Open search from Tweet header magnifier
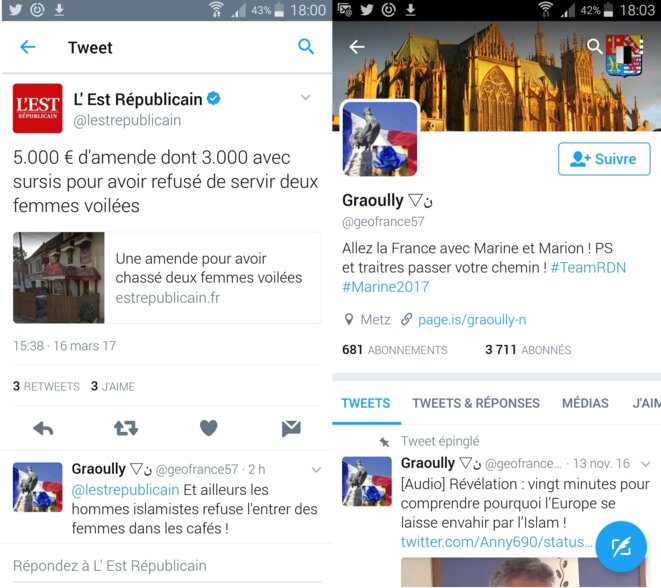This screenshot has height=588, width=661. pos(306,46)
